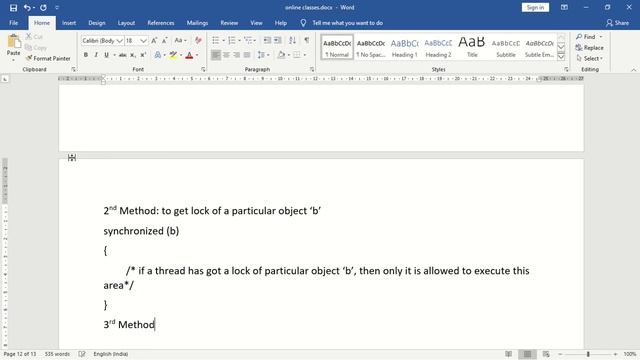Expand the Styles gallery
The image size is (640, 360).
[x=561, y=56]
